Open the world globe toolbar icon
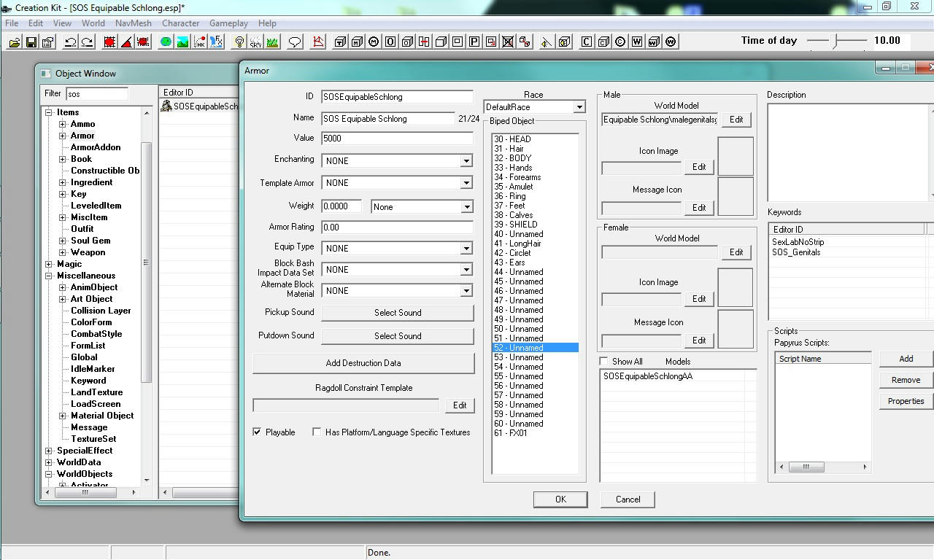 coord(166,42)
